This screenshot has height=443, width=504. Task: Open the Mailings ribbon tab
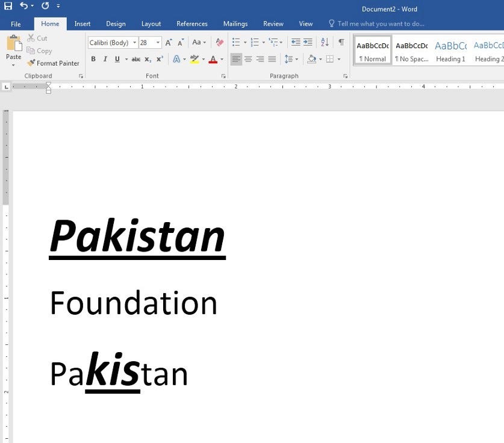tap(235, 23)
